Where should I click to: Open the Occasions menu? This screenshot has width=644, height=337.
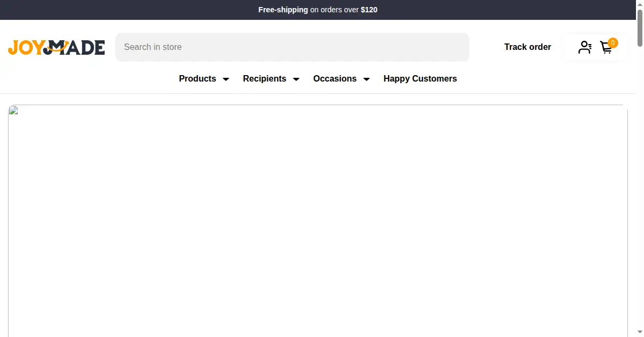[335, 78]
